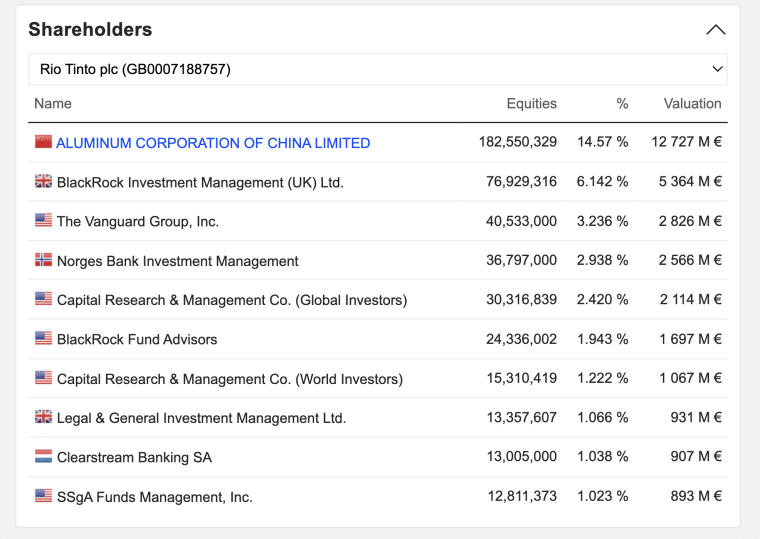Click US flag beside The Vanguard Group
The image size is (760, 539).
tap(43, 220)
